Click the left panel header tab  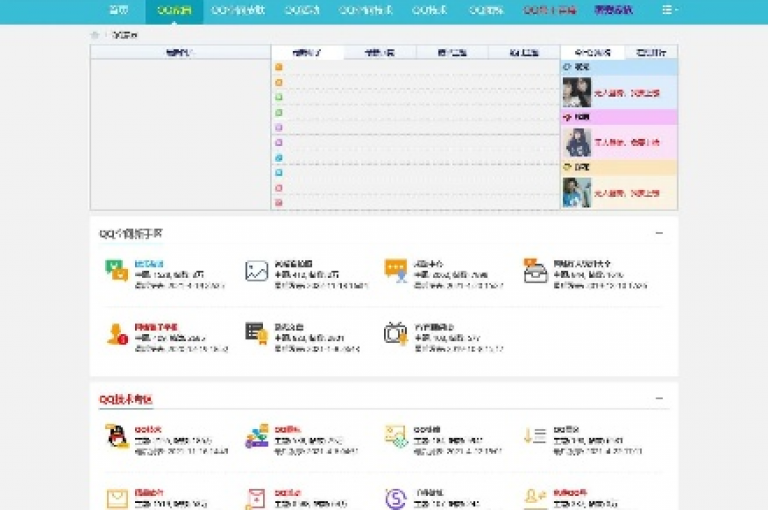(180, 52)
